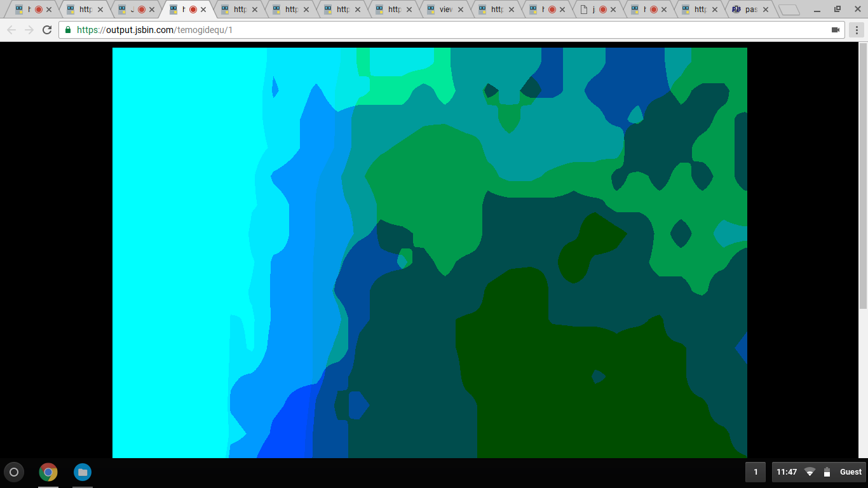
Task: Click the battery status icon
Action: pos(827,472)
